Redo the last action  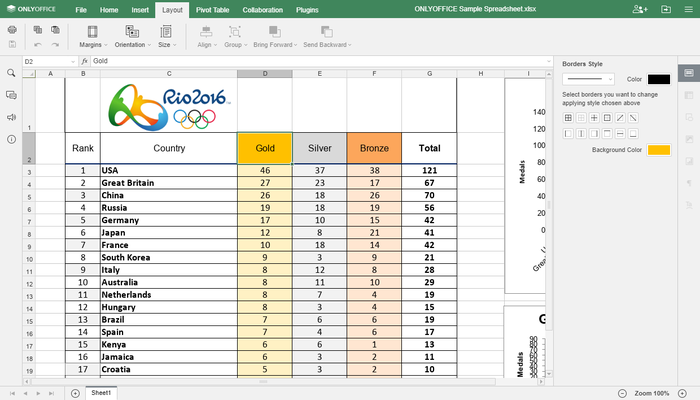(x=55, y=44)
